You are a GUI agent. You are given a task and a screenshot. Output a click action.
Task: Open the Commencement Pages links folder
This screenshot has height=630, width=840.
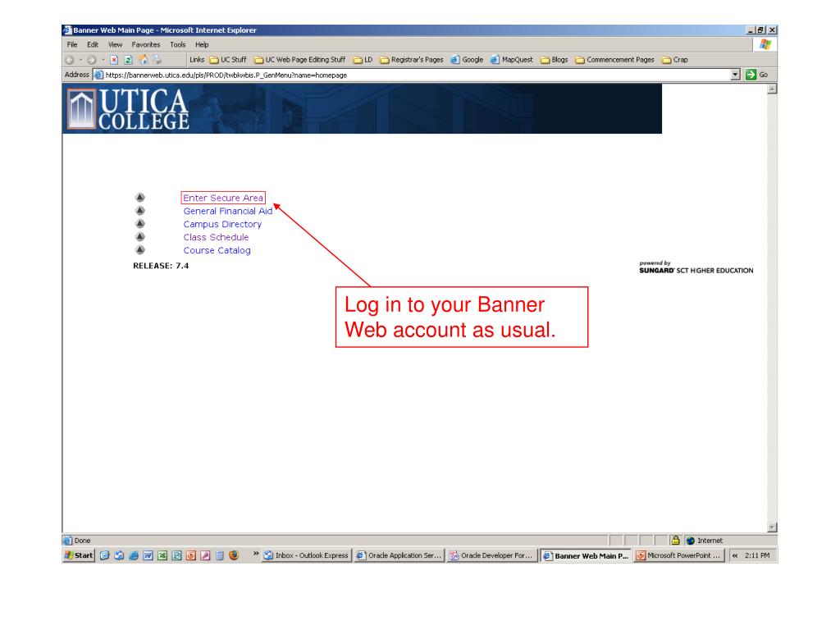615,60
